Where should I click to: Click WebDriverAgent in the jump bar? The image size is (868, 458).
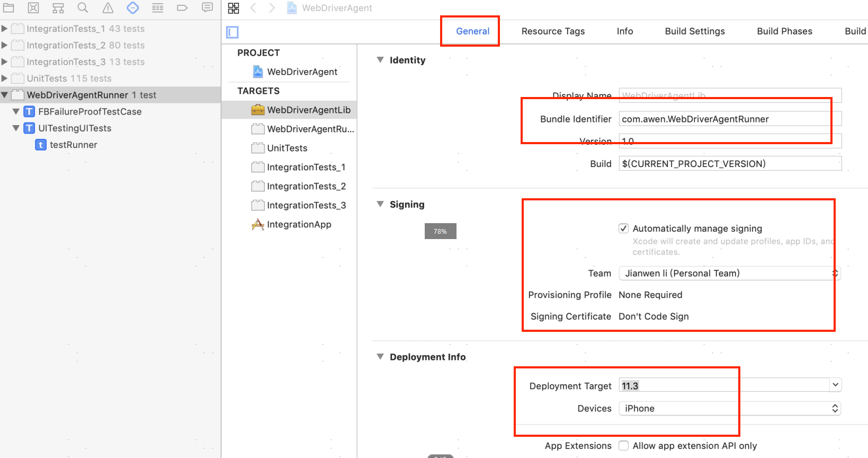(337, 8)
